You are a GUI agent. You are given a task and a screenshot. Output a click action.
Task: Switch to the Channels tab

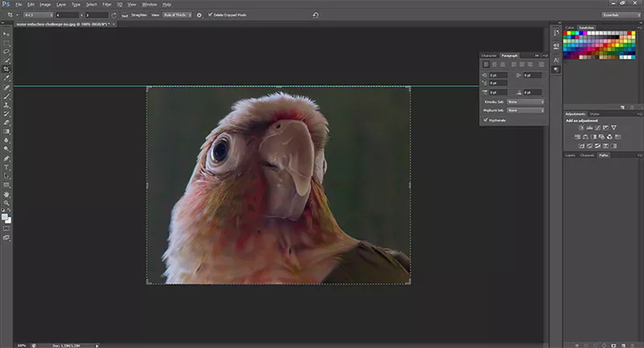(587, 155)
